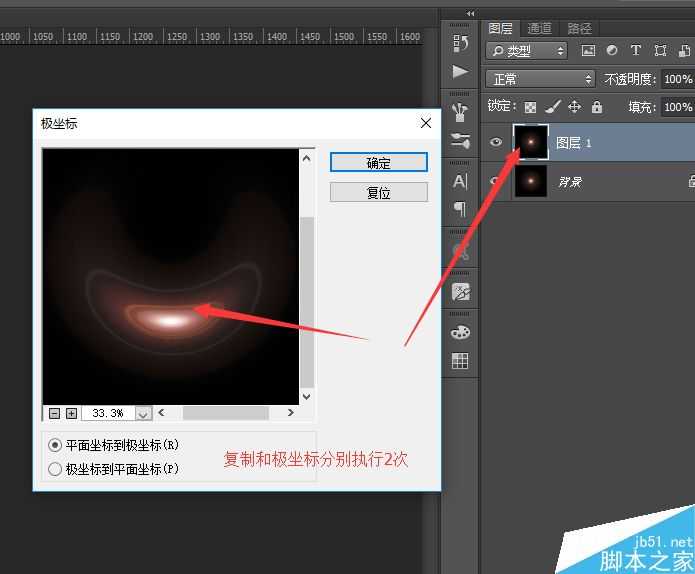Image resolution: width=695 pixels, height=574 pixels.
Task: Open the Swatches grid panel icon
Action: (460, 362)
